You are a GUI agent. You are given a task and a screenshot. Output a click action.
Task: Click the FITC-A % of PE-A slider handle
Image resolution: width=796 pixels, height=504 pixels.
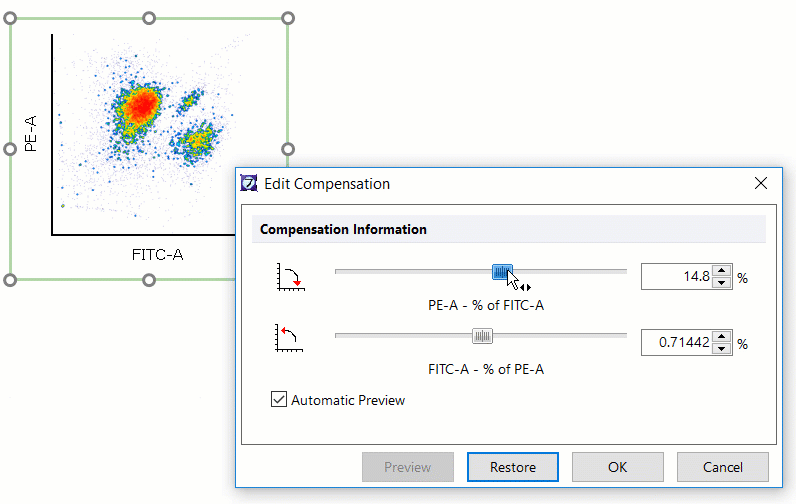pos(482,336)
